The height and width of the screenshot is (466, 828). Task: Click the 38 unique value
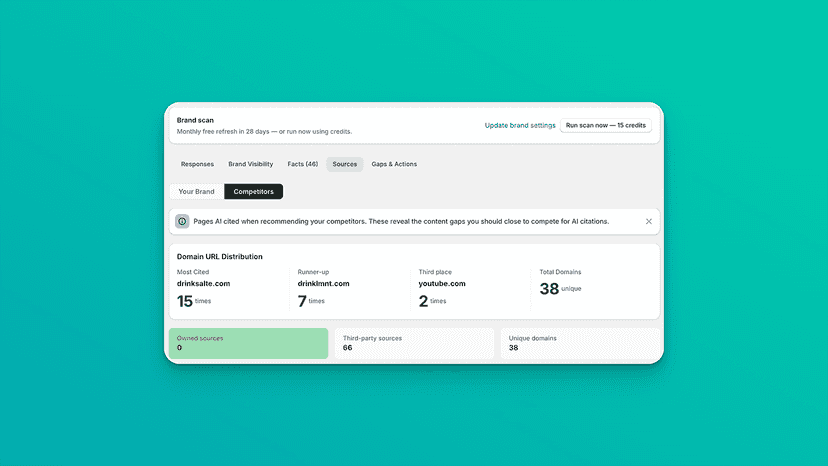(x=560, y=289)
